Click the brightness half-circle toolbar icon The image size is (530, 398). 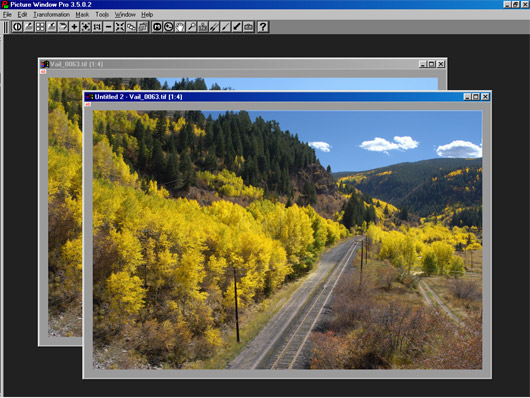click(17, 27)
